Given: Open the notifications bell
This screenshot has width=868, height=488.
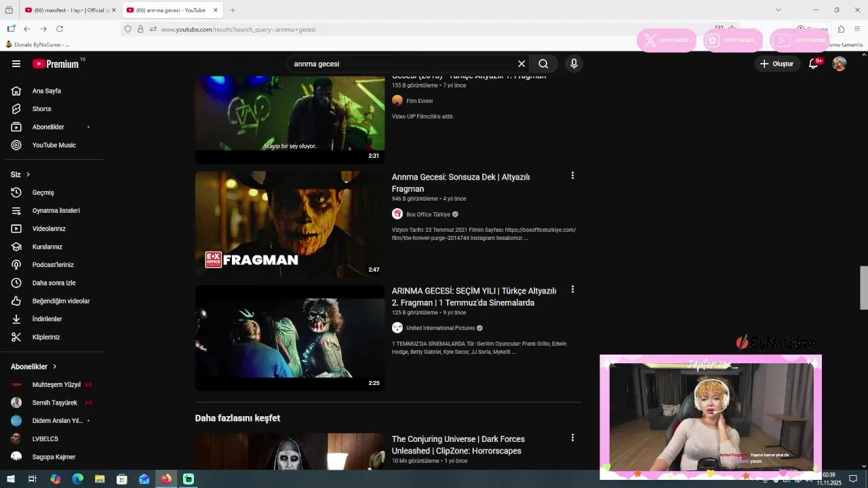Looking at the screenshot, I should pyautogui.click(x=814, y=64).
